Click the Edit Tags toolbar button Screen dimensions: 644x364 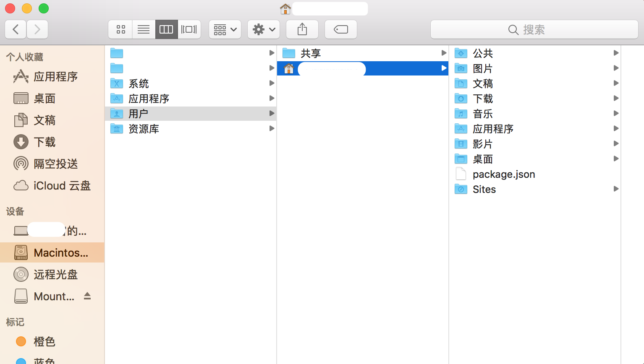[x=341, y=29]
